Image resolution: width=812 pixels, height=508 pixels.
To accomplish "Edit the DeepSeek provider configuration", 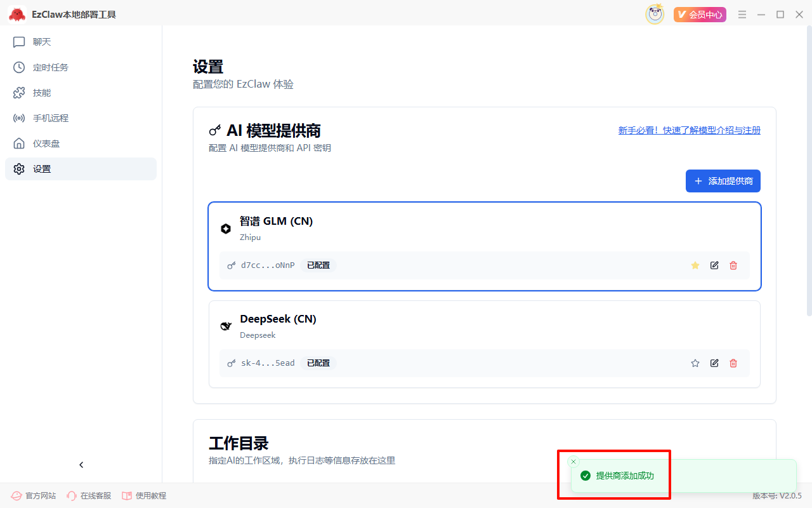I will click(x=714, y=363).
